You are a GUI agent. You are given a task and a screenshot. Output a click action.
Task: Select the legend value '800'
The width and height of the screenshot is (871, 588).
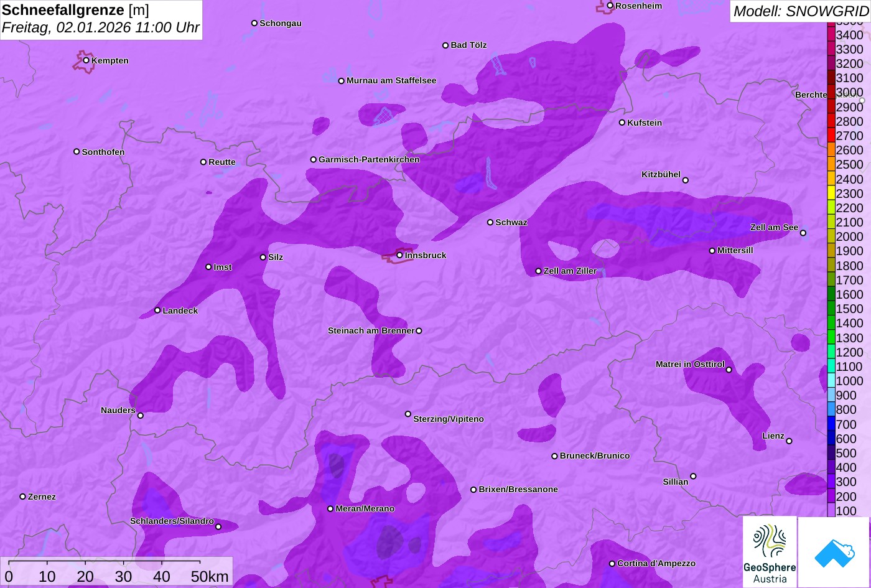click(846, 410)
